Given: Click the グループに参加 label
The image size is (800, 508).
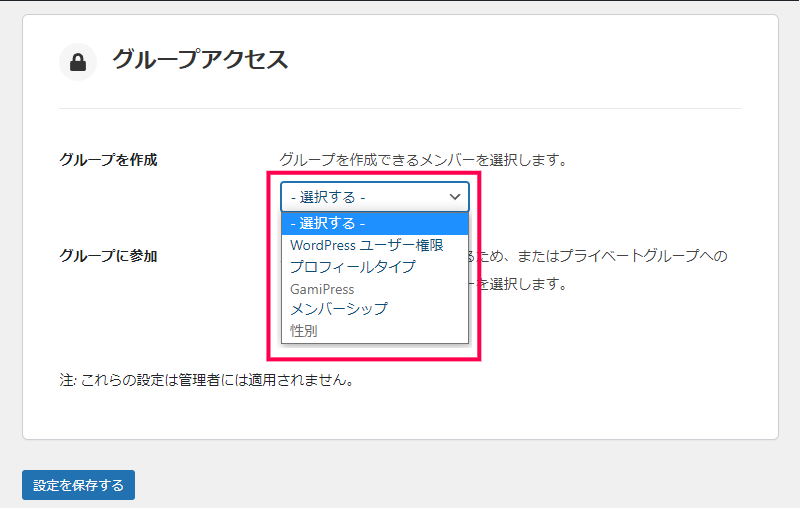Looking at the screenshot, I should [108, 256].
